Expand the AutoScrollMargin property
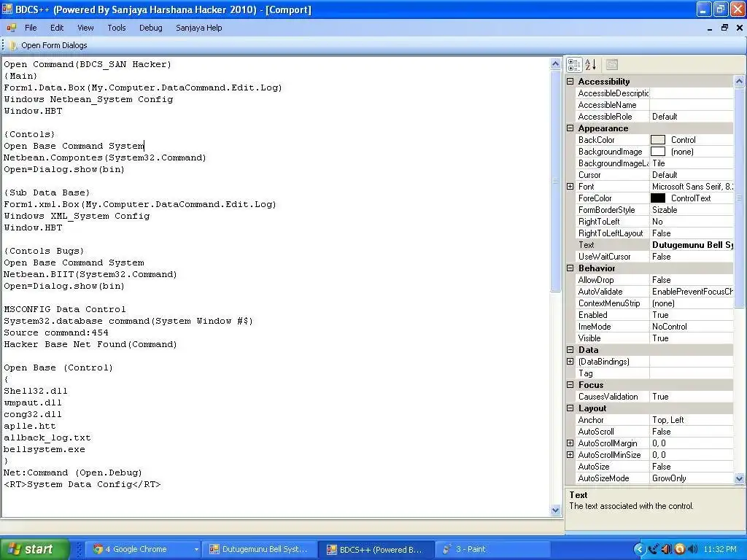Viewport: 747px width, 560px height. tap(570, 443)
